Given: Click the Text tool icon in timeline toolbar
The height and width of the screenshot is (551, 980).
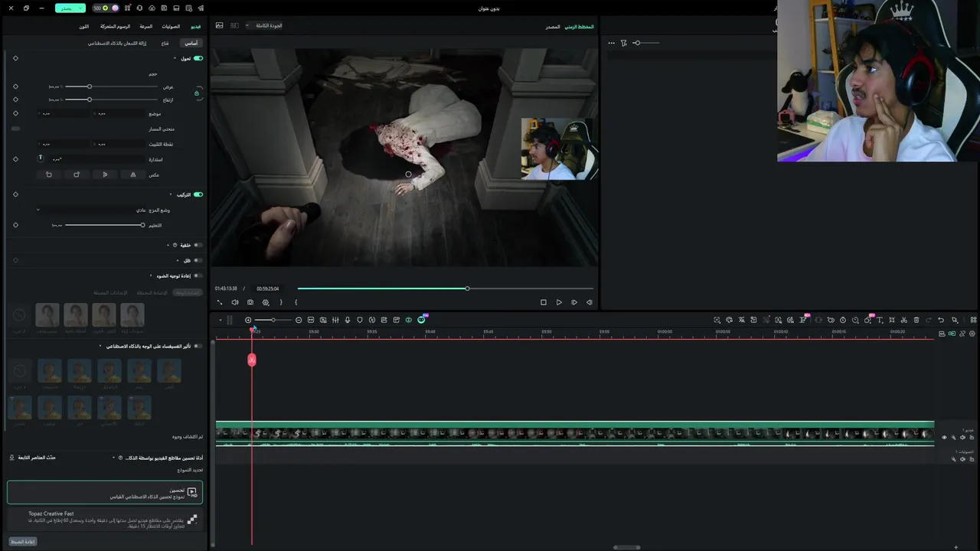Looking at the screenshot, I should 880,320.
